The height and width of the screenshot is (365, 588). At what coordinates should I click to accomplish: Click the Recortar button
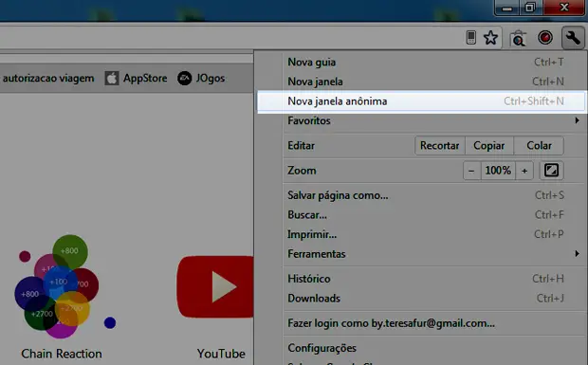click(x=439, y=145)
